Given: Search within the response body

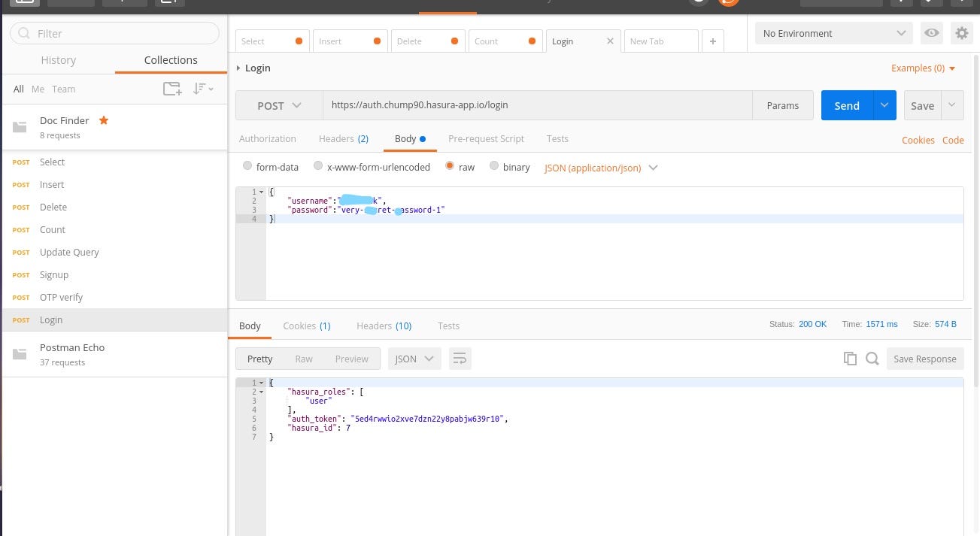Looking at the screenshot, I should point(872,359).
